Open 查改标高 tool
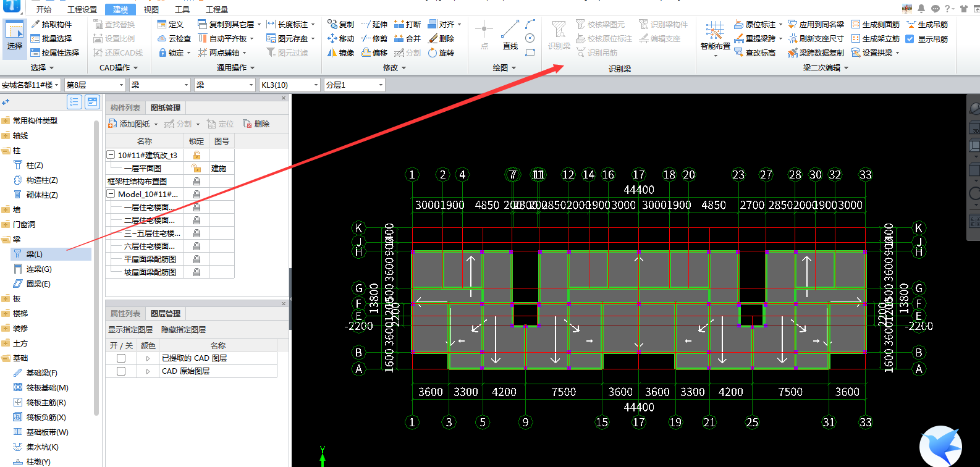This screenshot has width=980, height=467. click(754, 53)
